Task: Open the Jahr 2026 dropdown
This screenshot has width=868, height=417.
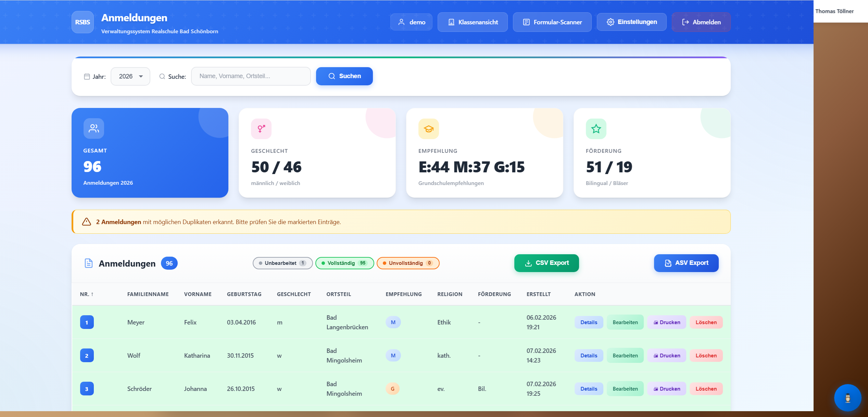Action: point(130,76)
